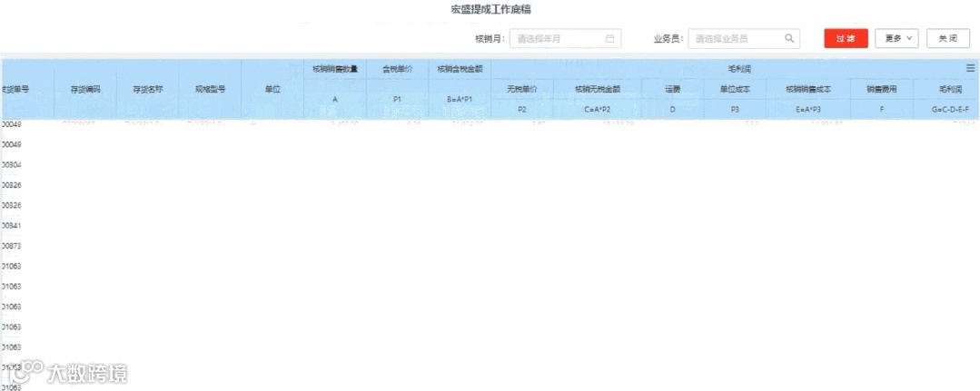Screen dimensions: 980x391
Task: Click the P1 formula header cell
Action: pos(398,99)
